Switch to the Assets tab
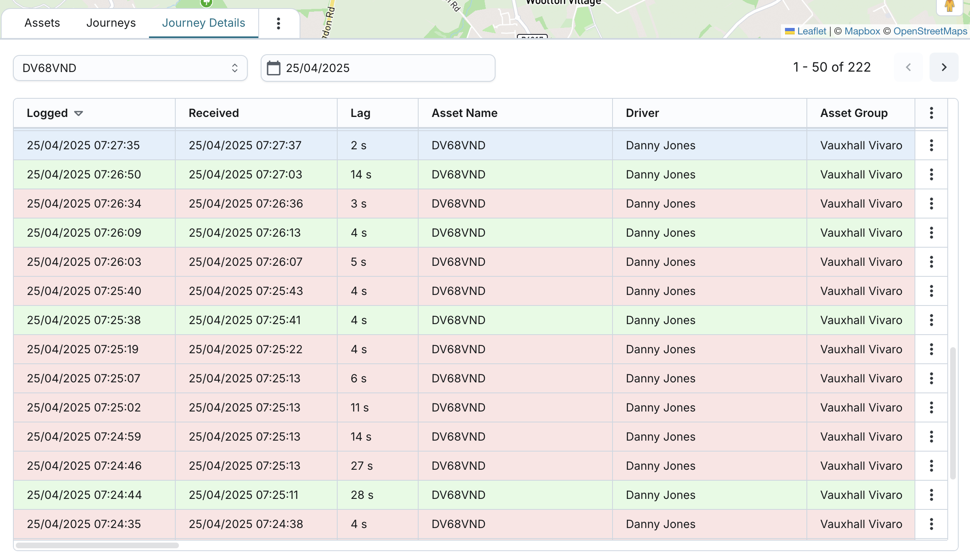The width and height of the screenshot is (970, 560). 42,23
